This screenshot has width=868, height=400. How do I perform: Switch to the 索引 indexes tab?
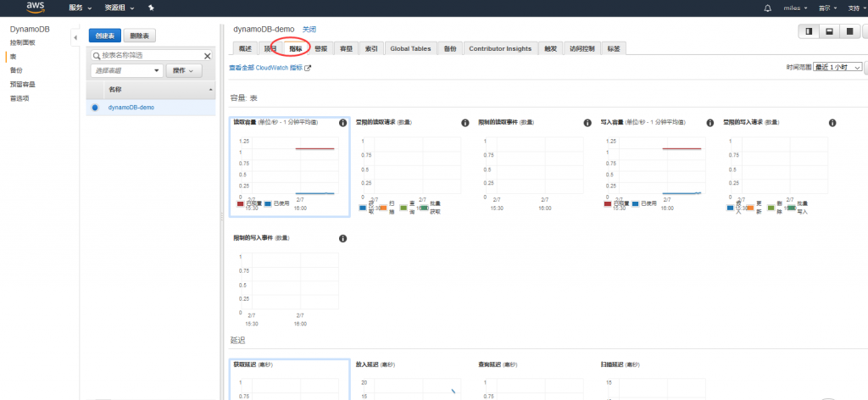point(371,48)
